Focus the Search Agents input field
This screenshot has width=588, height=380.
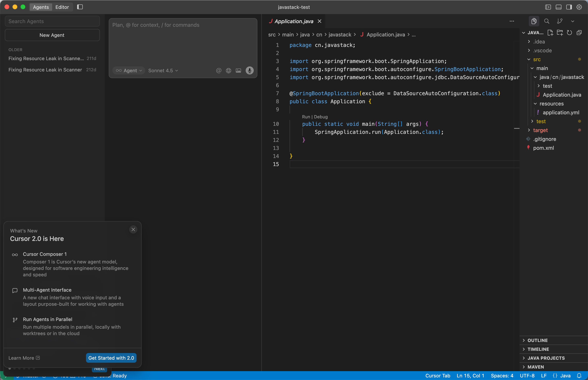[x=52, y=21]
